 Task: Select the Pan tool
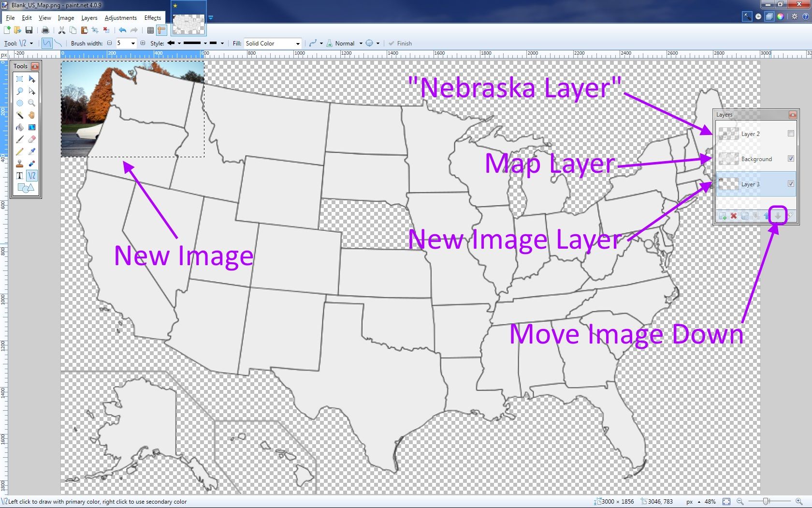pos(32,115)
